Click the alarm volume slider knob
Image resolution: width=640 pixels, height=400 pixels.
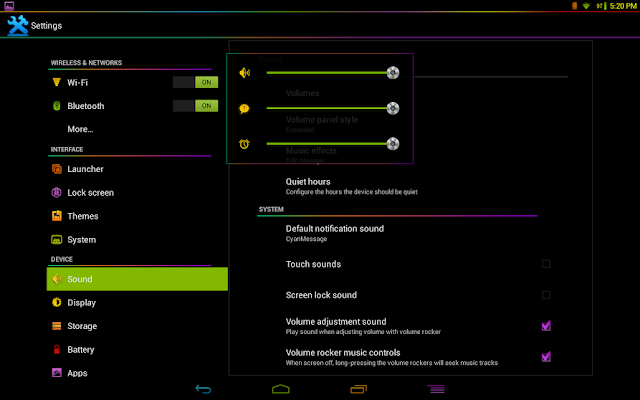click(x=393, y=144)
